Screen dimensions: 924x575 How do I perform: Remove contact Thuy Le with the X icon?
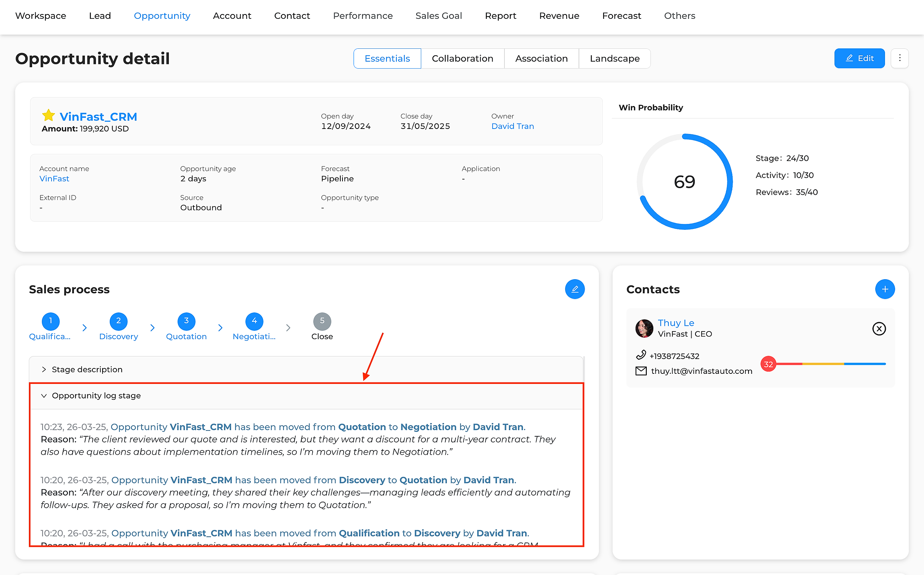point(879,329)
